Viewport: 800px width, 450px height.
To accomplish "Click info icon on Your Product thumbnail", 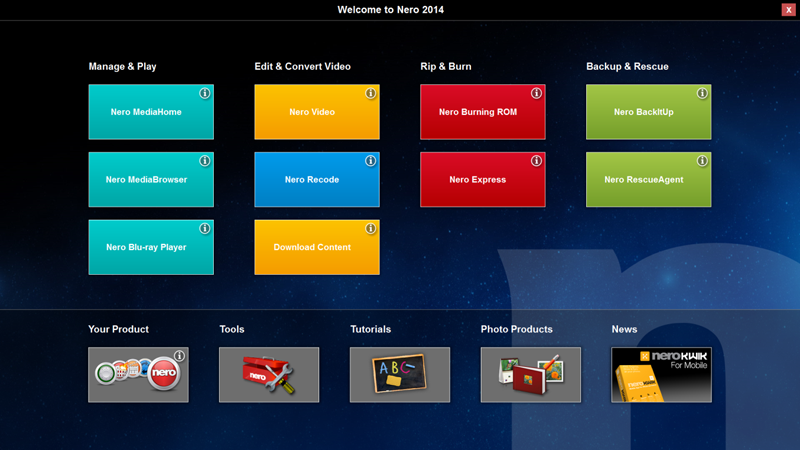I will click(x=179, y=356).
